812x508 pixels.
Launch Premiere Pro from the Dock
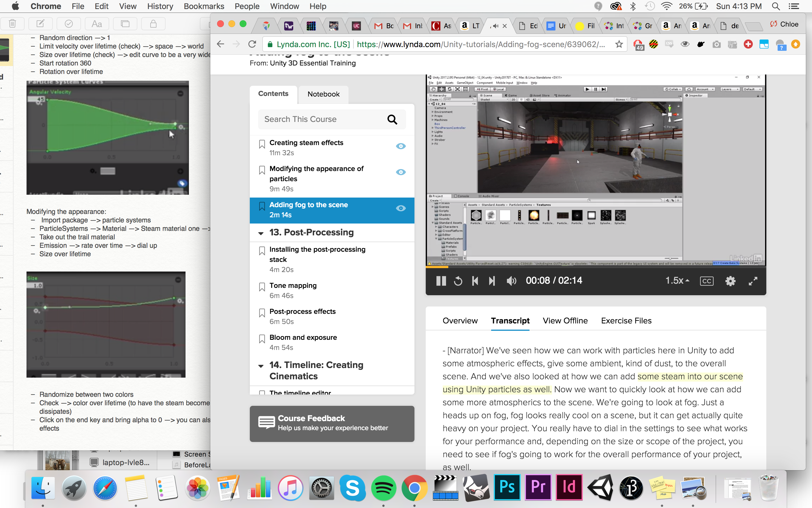click(538, 487)
